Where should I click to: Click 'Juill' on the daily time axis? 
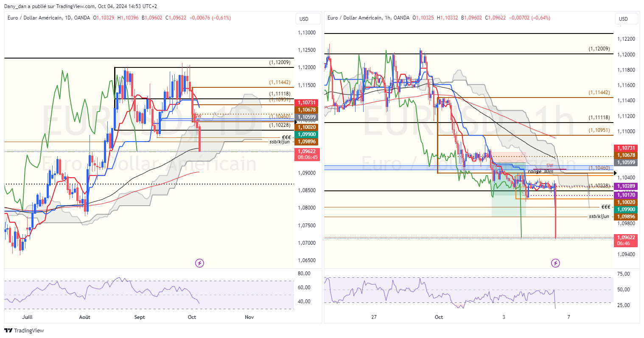pos(27,317)
